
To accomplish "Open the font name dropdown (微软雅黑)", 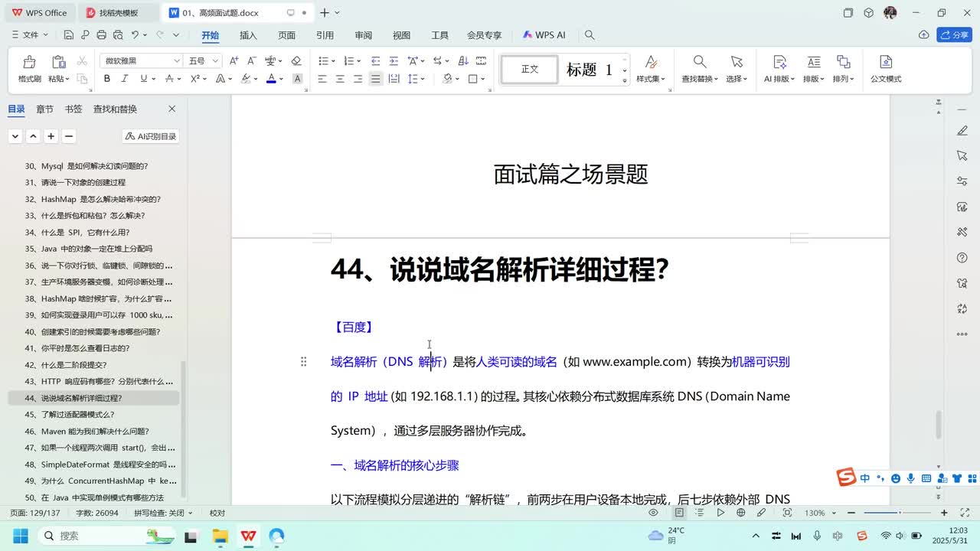I will click(177, 60).
